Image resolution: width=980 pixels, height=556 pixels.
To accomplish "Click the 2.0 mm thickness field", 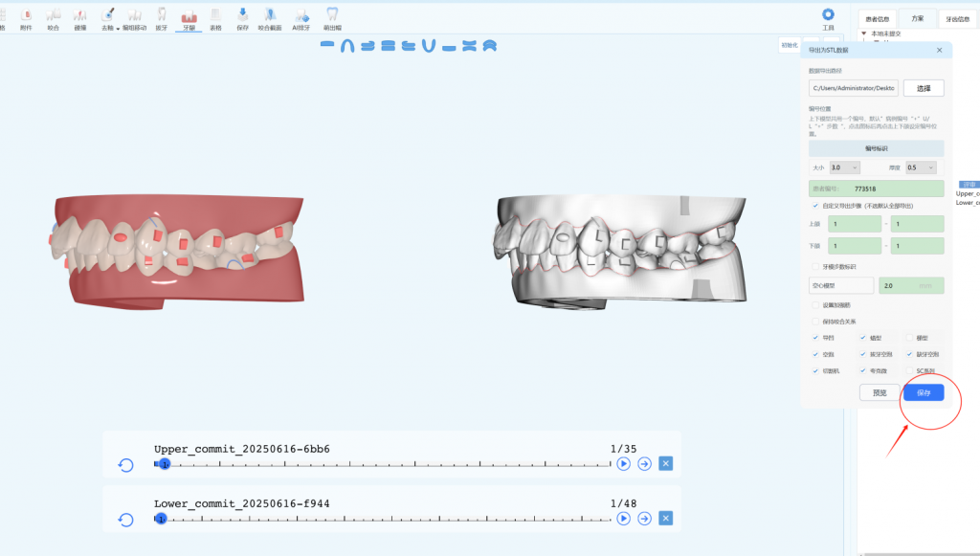I will [911, 285].
